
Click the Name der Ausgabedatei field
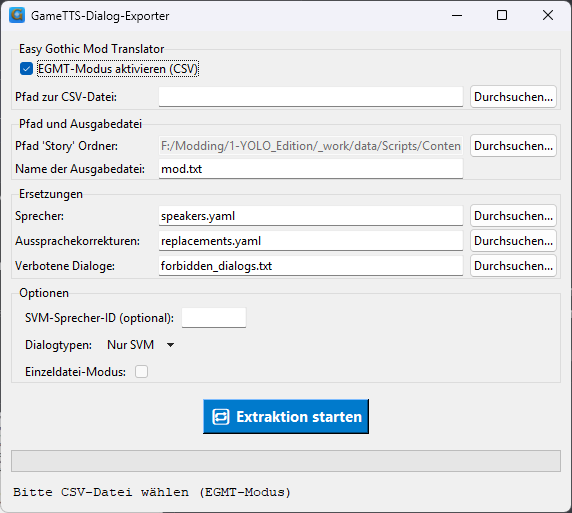point(311,169)
